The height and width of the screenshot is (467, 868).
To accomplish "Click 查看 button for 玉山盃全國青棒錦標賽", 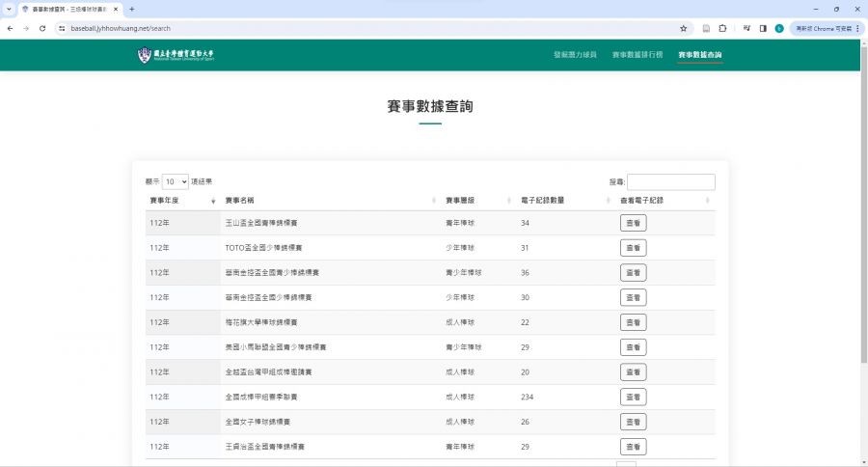I will tap(633, 223).
